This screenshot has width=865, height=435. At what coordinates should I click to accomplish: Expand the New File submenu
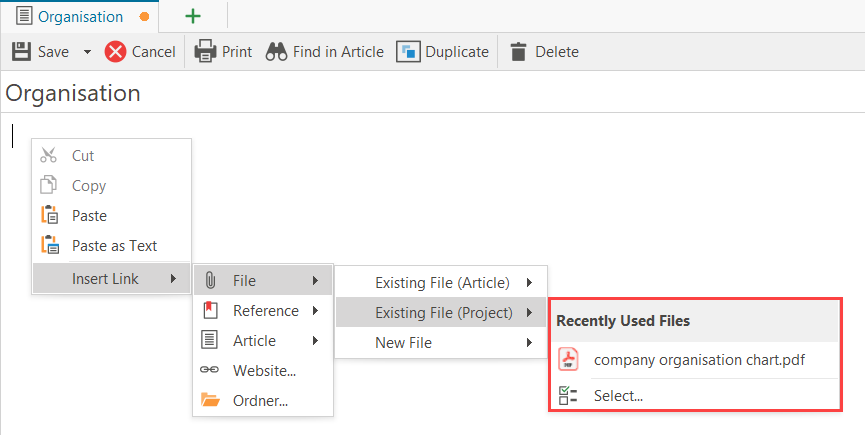(404, 343)
